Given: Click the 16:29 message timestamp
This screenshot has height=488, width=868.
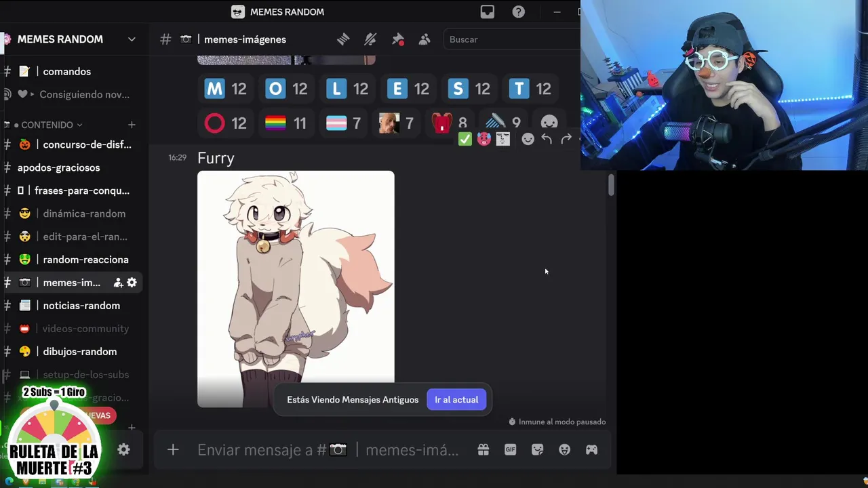Looking at the screenshot, I should pyautogui.click(x=177, y=157).
